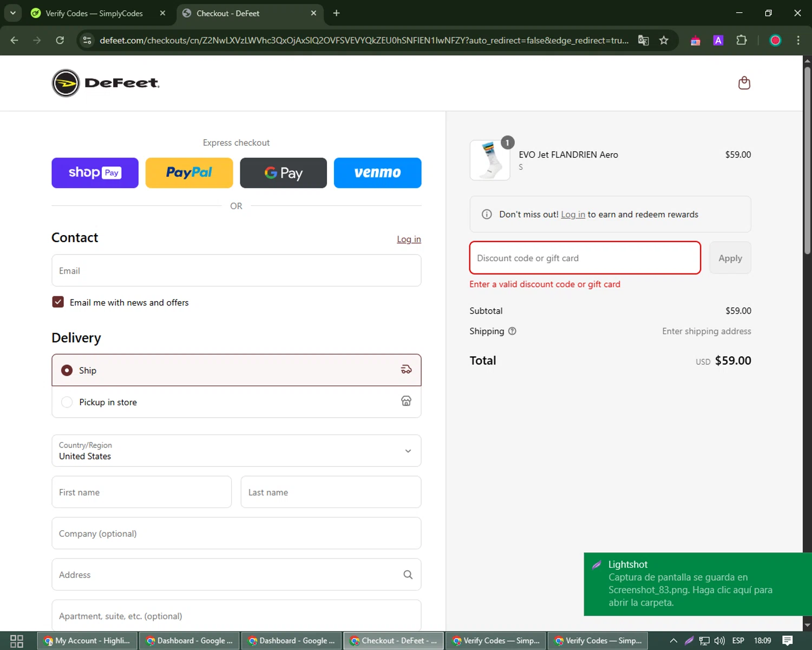The height and width of the screenshot is (650, 812).
Task: Click the volume speaker tray icon
Action: click(x=719, y=641)
